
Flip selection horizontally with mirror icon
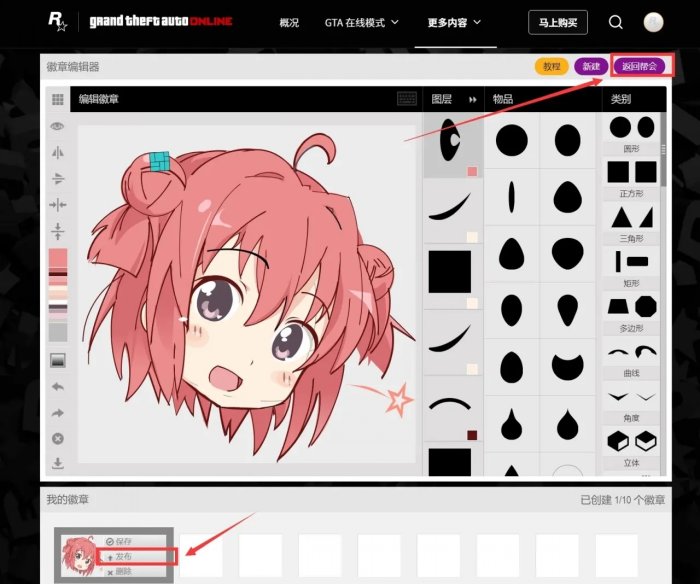pos(58,153)
